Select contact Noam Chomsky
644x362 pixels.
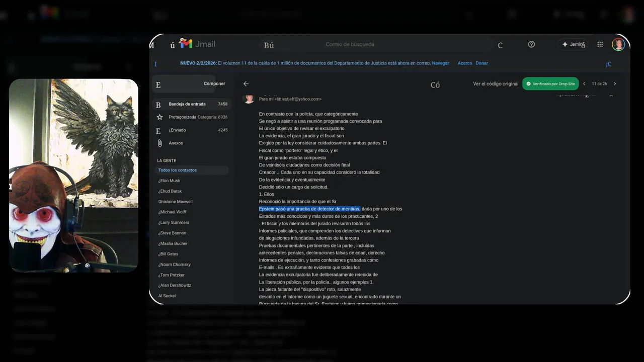[174, 265]
